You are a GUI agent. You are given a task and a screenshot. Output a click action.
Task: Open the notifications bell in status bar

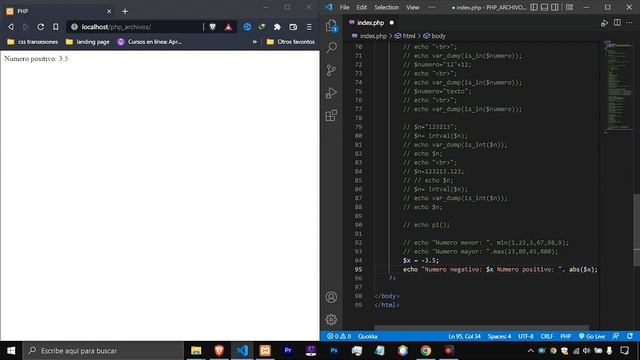pos(630,336)
